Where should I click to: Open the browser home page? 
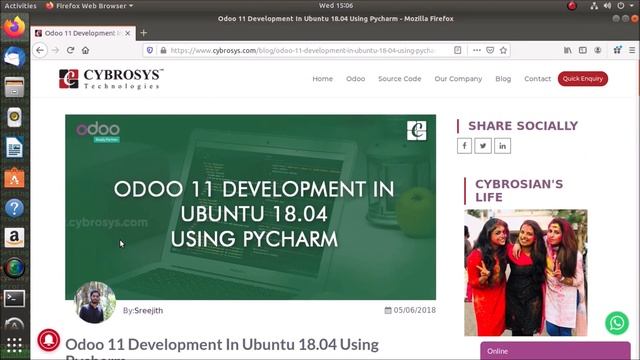[85, 50]
